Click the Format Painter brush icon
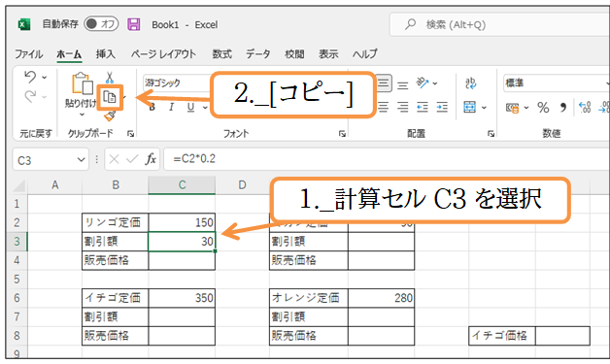 [x=110, y=116]
